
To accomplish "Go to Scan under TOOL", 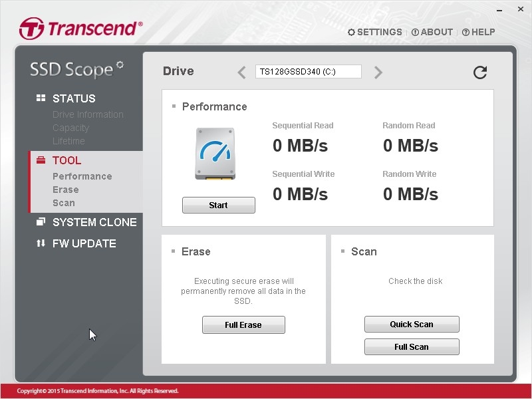I will click(64, 203).
